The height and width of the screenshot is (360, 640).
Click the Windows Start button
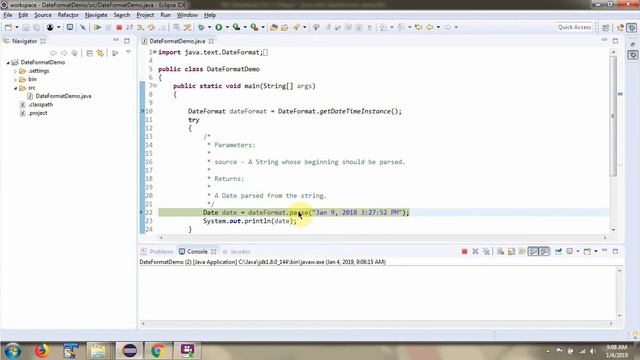coord(13,351)
